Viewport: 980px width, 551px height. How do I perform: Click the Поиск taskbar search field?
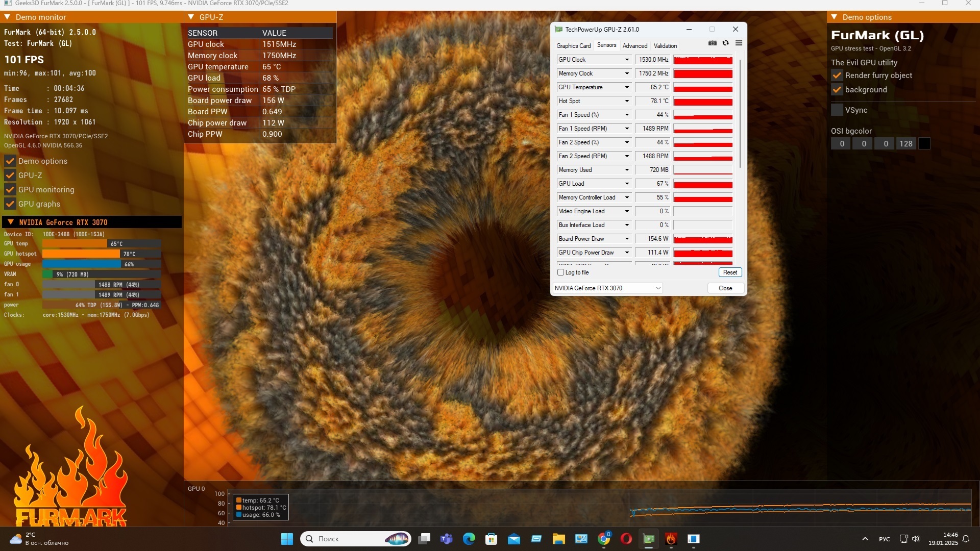347,539
